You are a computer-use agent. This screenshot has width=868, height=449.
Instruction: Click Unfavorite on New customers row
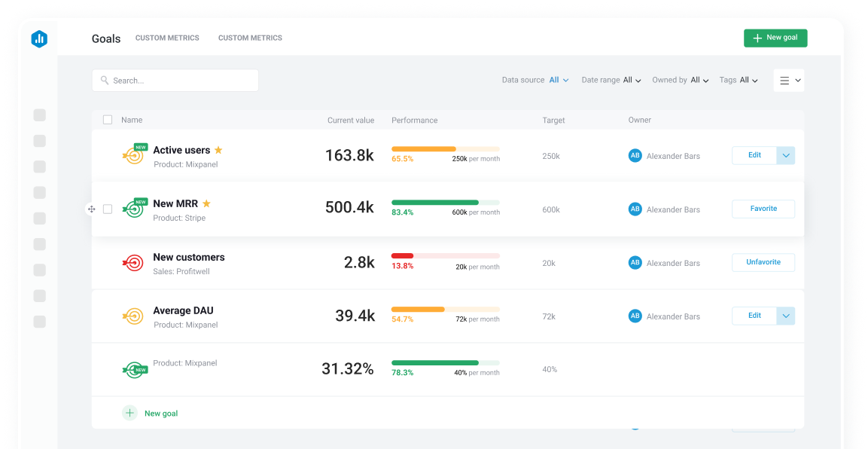pos(763,262)
